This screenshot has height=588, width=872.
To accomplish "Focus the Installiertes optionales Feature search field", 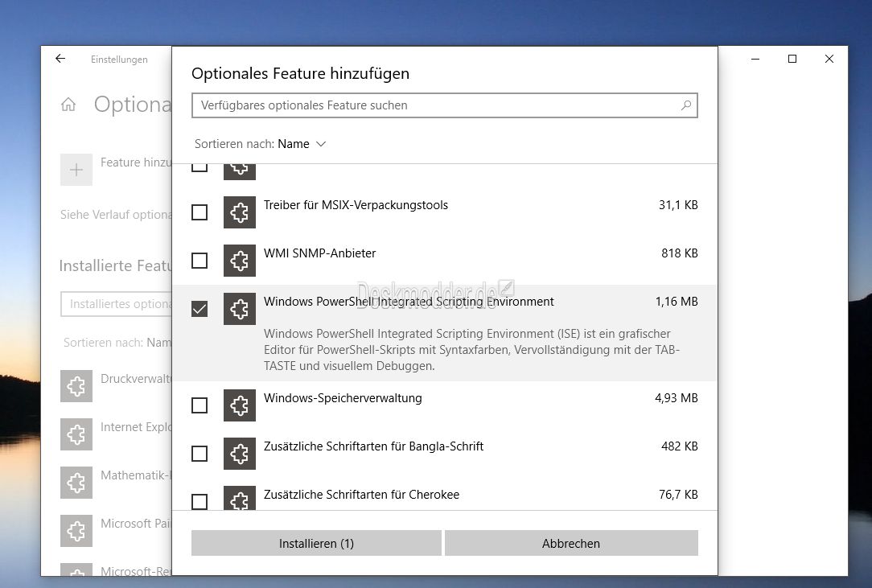I will [116, 304].
